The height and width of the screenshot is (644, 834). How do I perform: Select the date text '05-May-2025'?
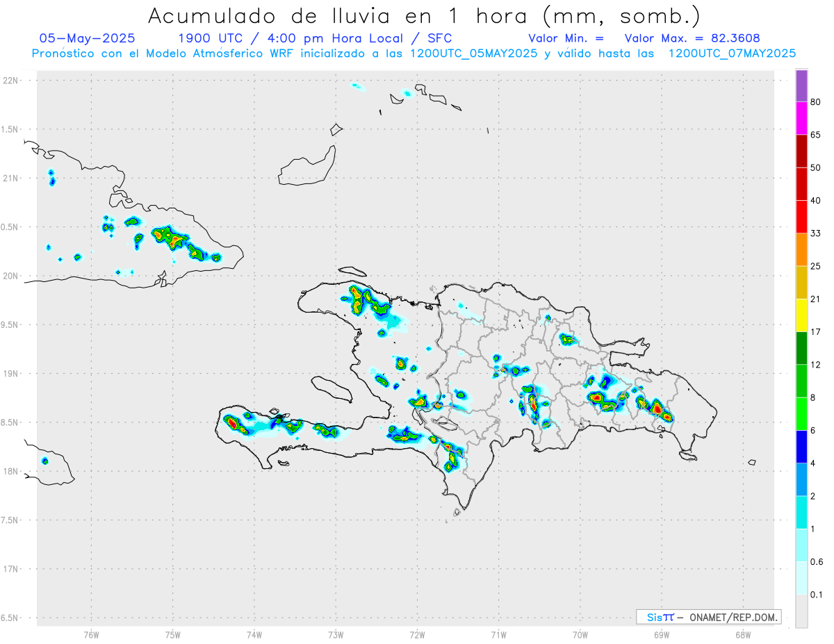coord(88,38)
